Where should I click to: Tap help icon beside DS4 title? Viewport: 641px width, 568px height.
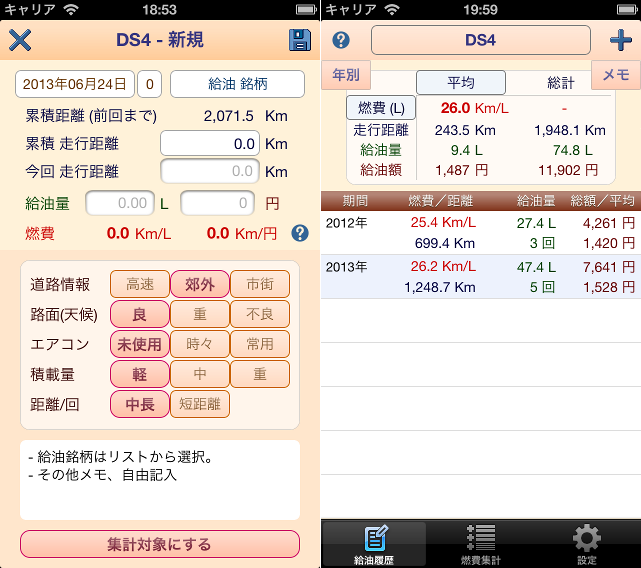[x=341, y=40]
